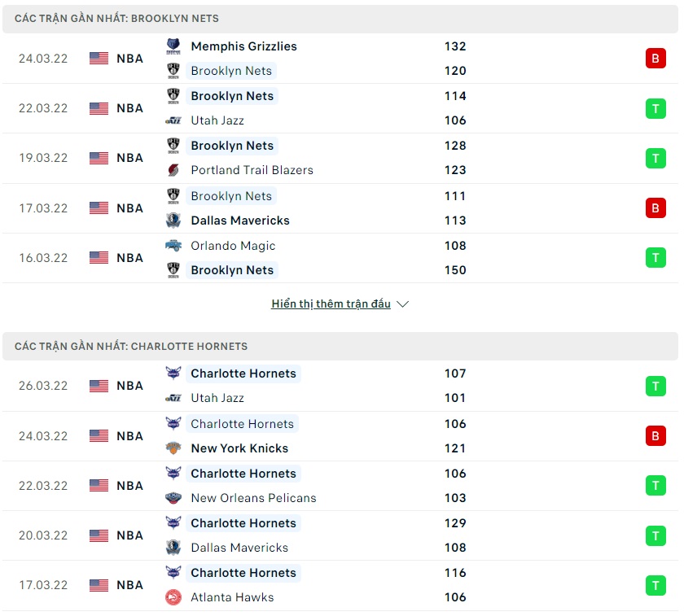
Task: Select Charlotte Hornets name in 20.03.22 match
Action: tap(243, 523)
